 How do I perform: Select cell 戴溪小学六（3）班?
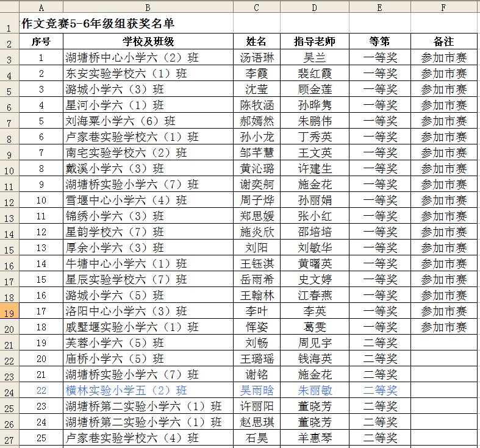(148, 168)
